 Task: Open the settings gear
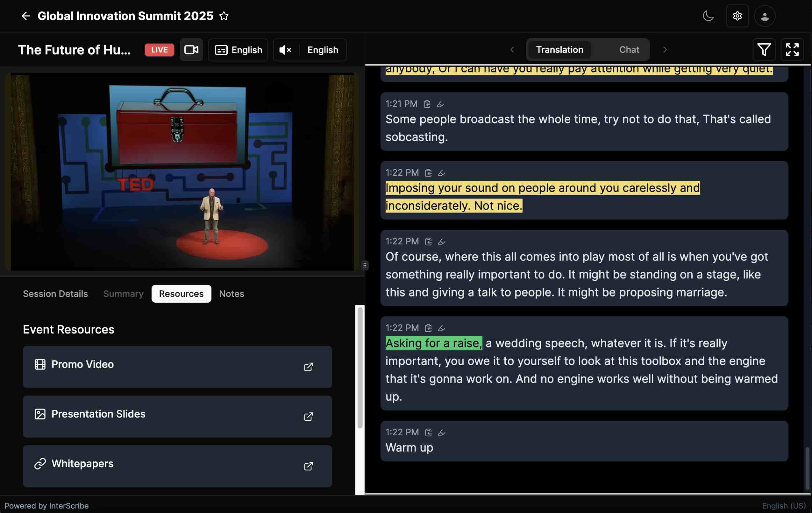[x=737, y=16]
